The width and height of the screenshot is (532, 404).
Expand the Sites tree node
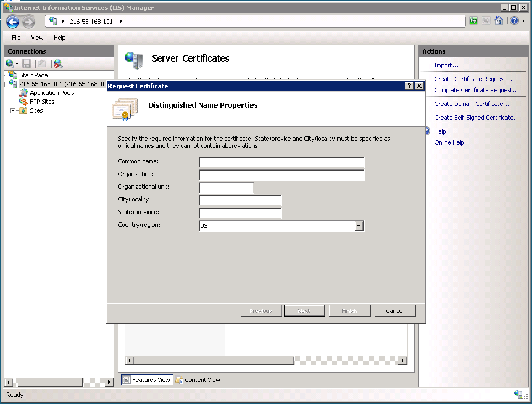pyautogui.click(x=13, y=110)
